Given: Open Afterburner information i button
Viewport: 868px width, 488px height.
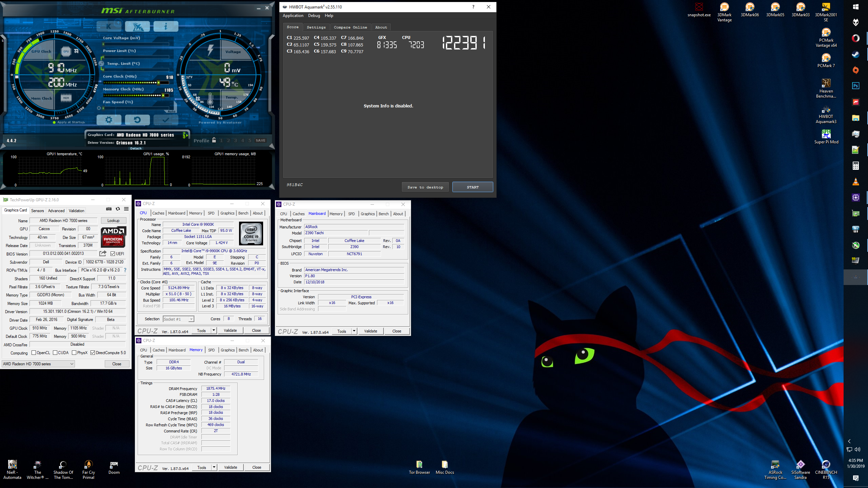Looking at the screenshot, I should 166,26.
